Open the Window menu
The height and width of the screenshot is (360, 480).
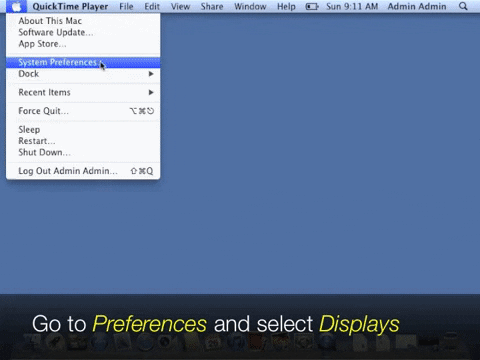(x=250, y=6)
